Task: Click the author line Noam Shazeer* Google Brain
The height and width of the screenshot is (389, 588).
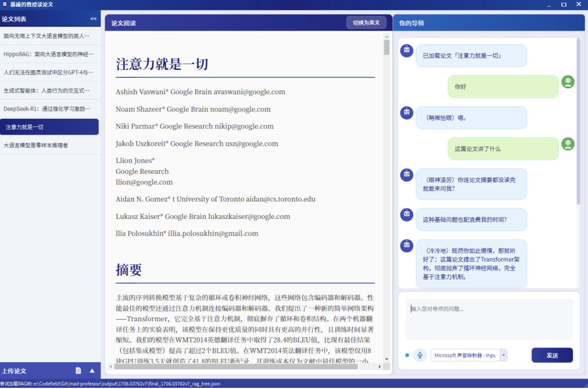Action: coord(193,109)
